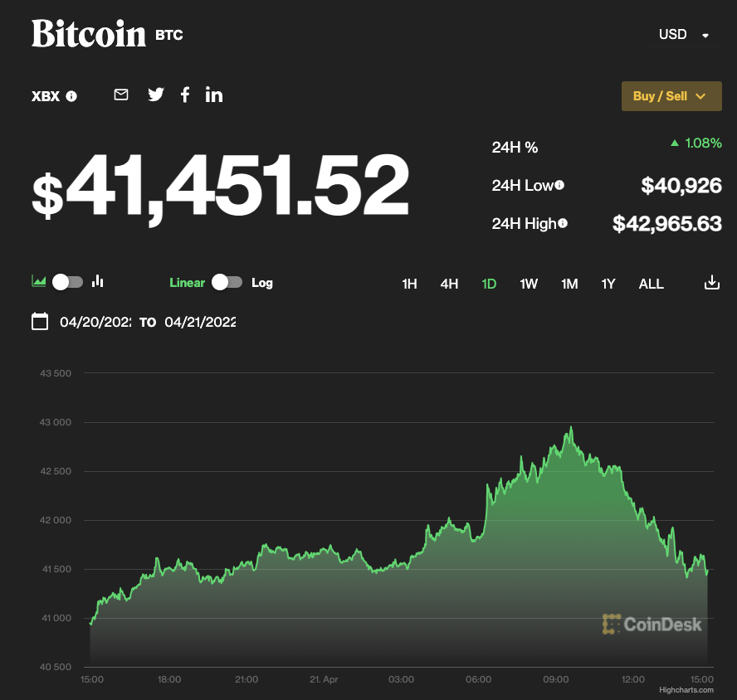
Task: Share on Facebook icon
Action: pos(185,95)
